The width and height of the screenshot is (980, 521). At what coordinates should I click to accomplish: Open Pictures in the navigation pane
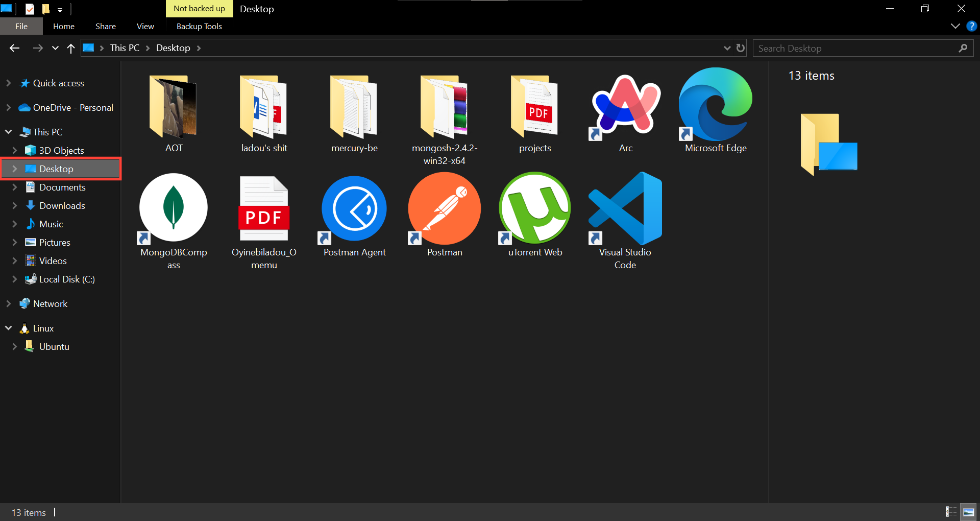[55, 242]
